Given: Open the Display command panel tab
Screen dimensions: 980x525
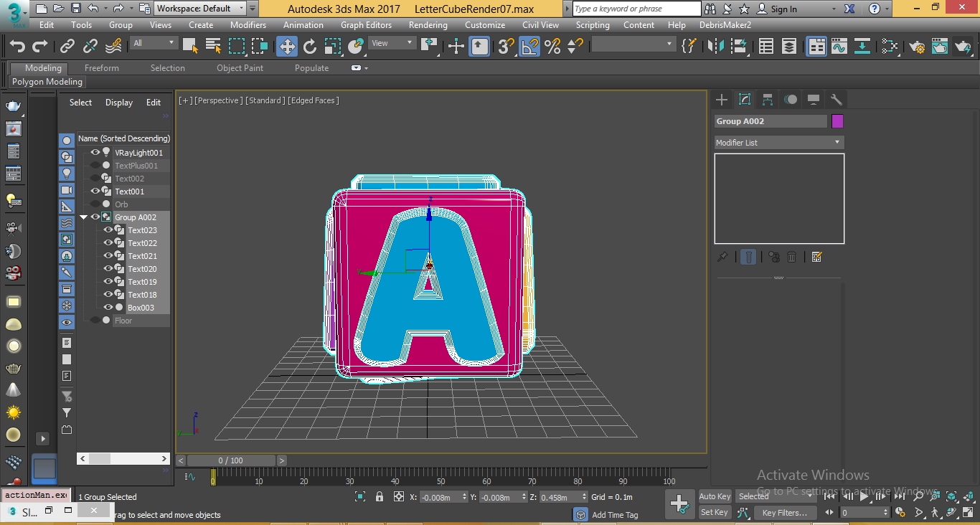Looking at the screenshot, I should pyautogui.click(x=814, y=100).
